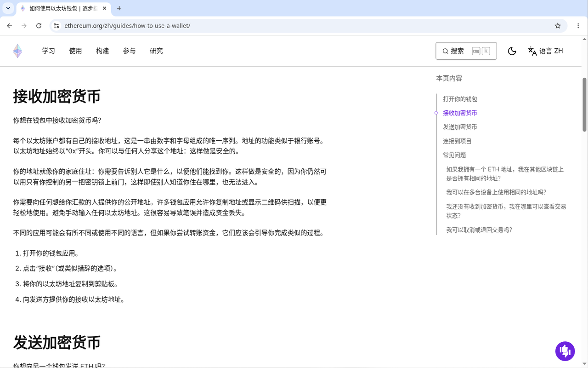Toggle dark mode moon icon
This screenshot has width=588, height=368.
(512, 51)
